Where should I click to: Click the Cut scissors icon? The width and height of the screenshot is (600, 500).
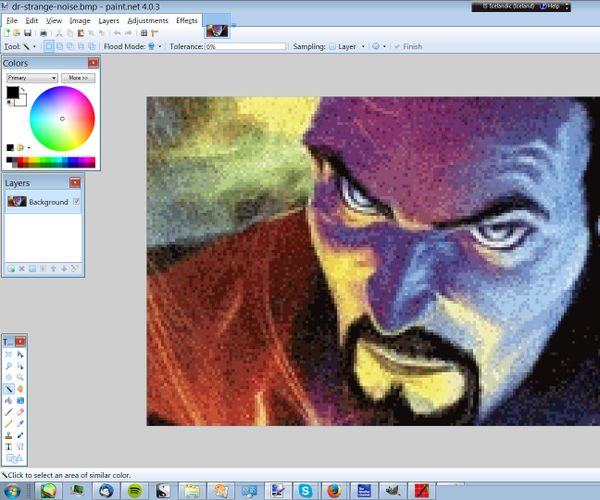point(59,33)
